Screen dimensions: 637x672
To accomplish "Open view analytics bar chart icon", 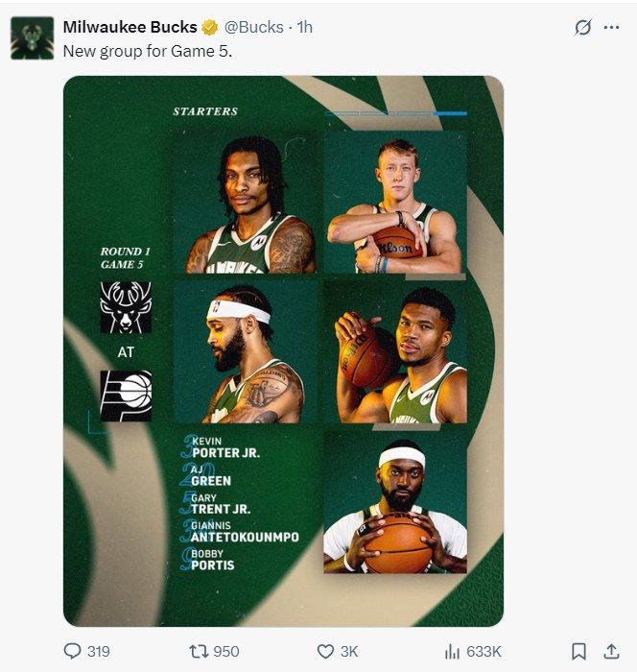I will [x=452, y=652].
